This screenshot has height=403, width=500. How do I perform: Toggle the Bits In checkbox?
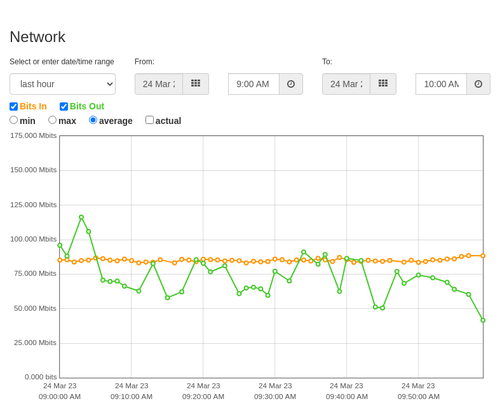[14, 106]
